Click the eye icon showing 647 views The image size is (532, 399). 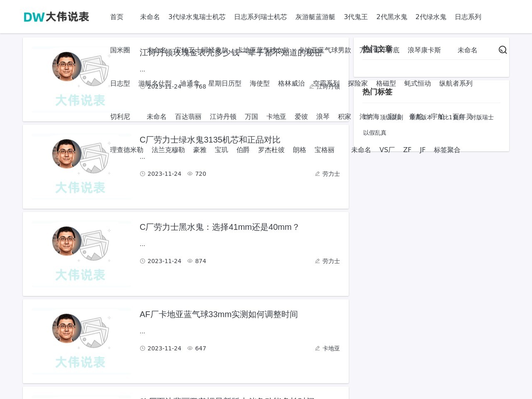tap(190, 348)
